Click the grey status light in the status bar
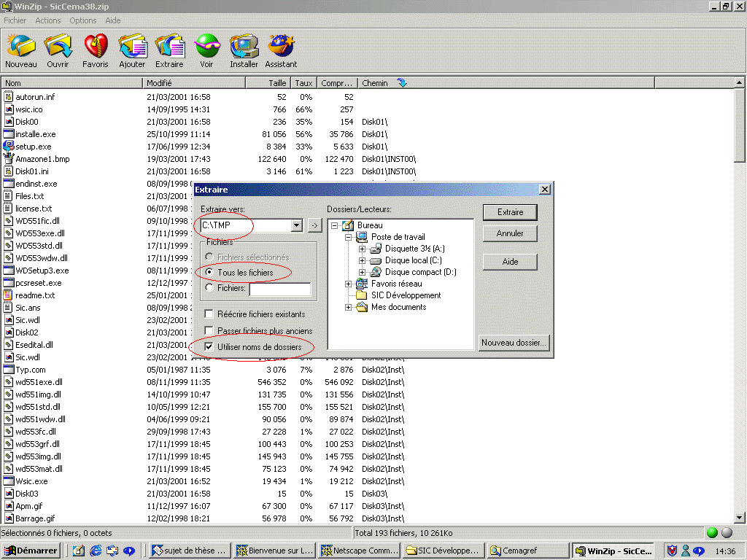The width and height of the screenshot is (747, 560). pos(727,533)
